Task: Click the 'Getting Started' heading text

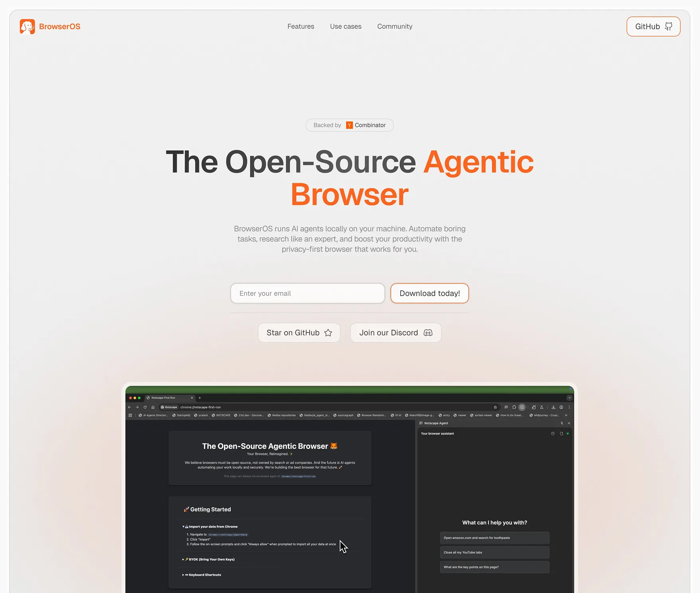Action: click(x=210, y=509)
